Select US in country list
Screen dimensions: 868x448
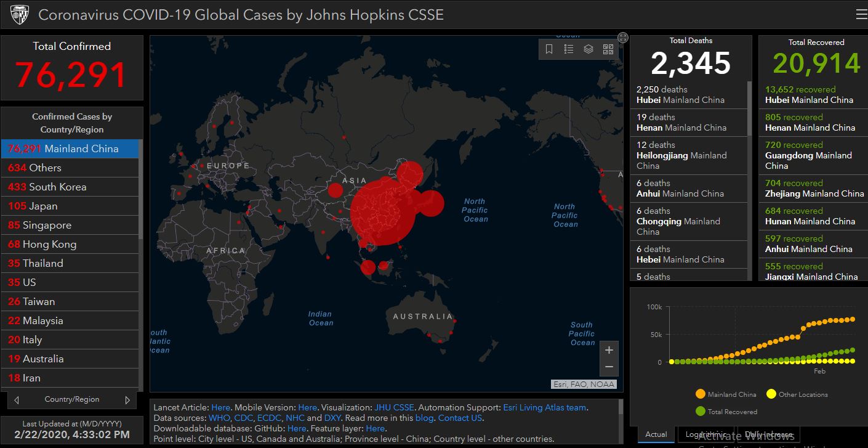(70, 282)
